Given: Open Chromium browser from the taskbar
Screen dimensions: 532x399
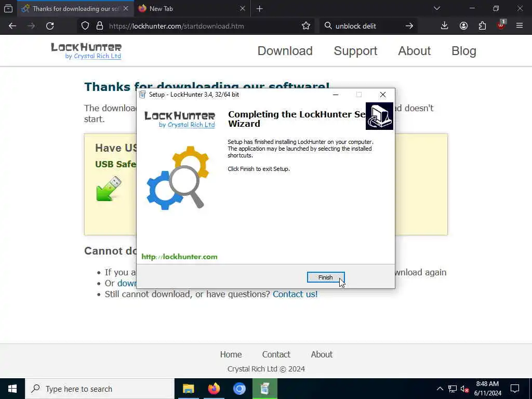Looking at the screenshot, I should (x=239, y=389).
